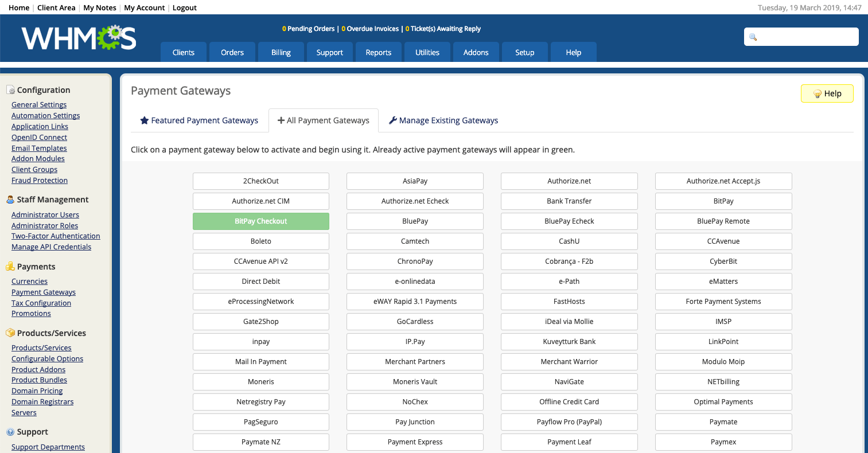
Task: Click the Support section icon
Action: [10, 432]
